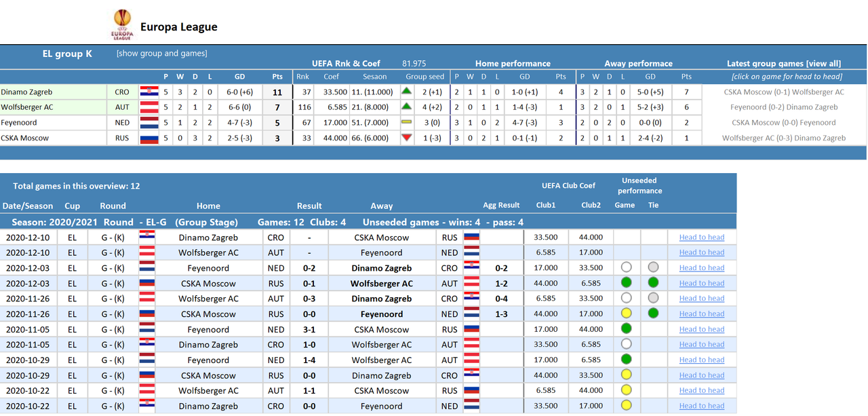Click yellow dash icon in Feyenoord seed cell

(x=407, y=122)
